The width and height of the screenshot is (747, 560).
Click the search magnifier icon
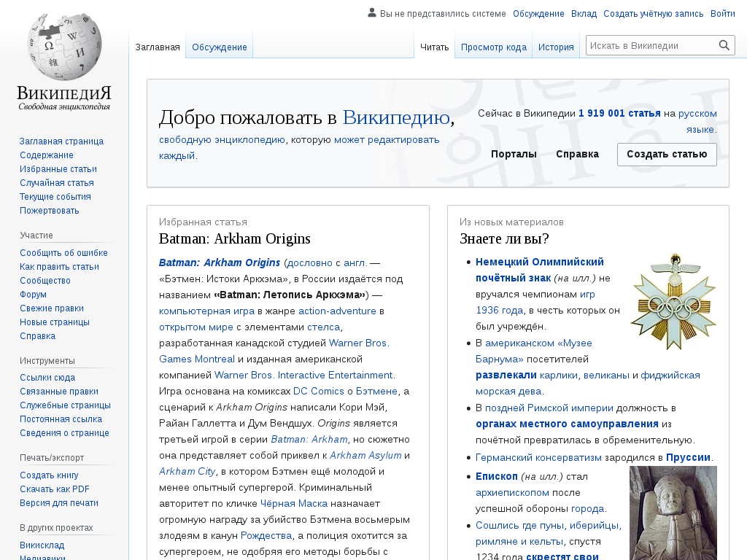tap(724, 46)
